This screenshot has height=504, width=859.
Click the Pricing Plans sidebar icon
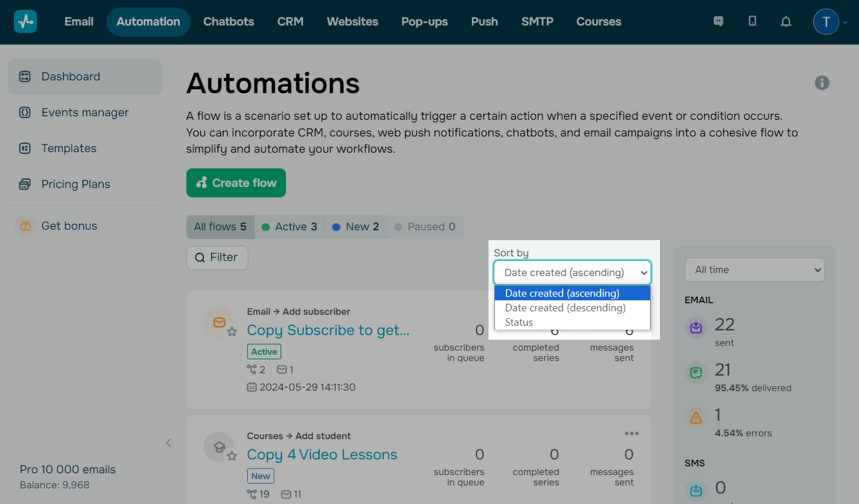25,184
